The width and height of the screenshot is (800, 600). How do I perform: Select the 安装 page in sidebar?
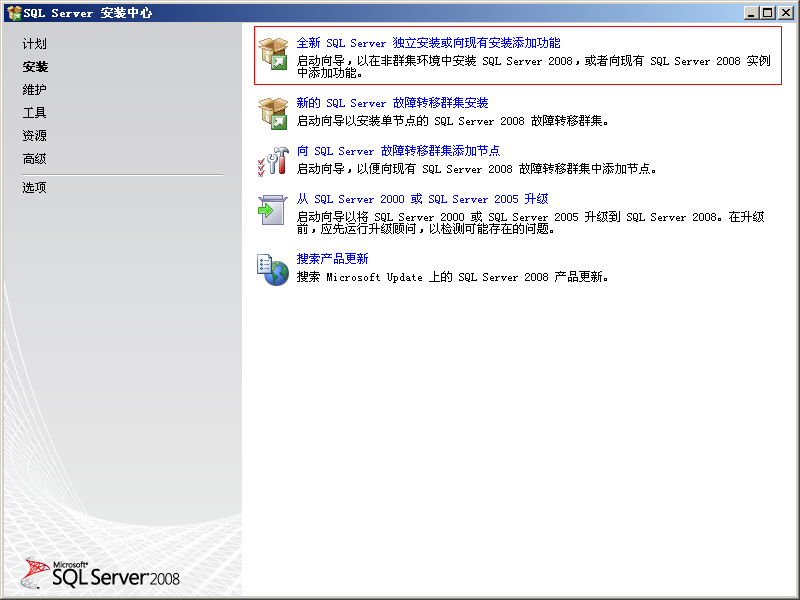(x=35, y=67)
